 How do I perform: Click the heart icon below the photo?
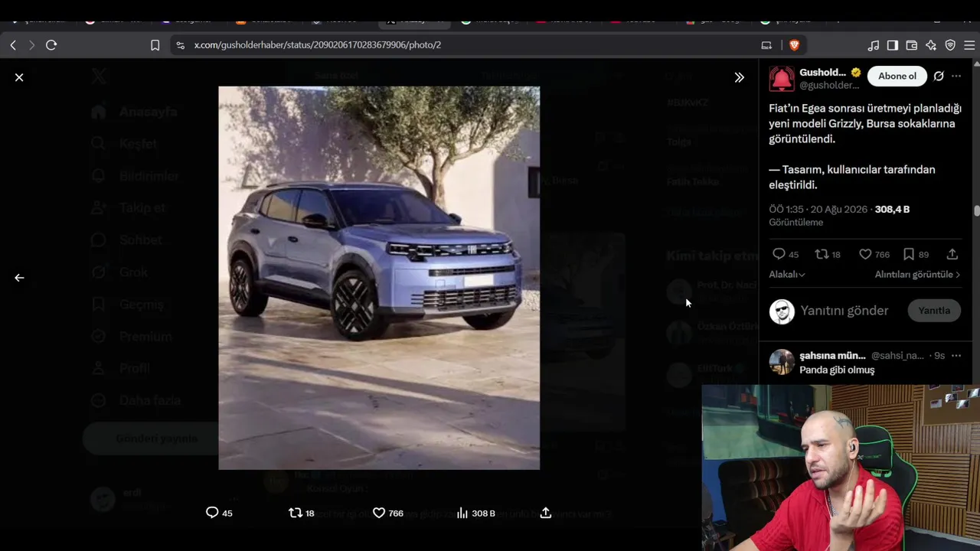[x=378, y=513]
